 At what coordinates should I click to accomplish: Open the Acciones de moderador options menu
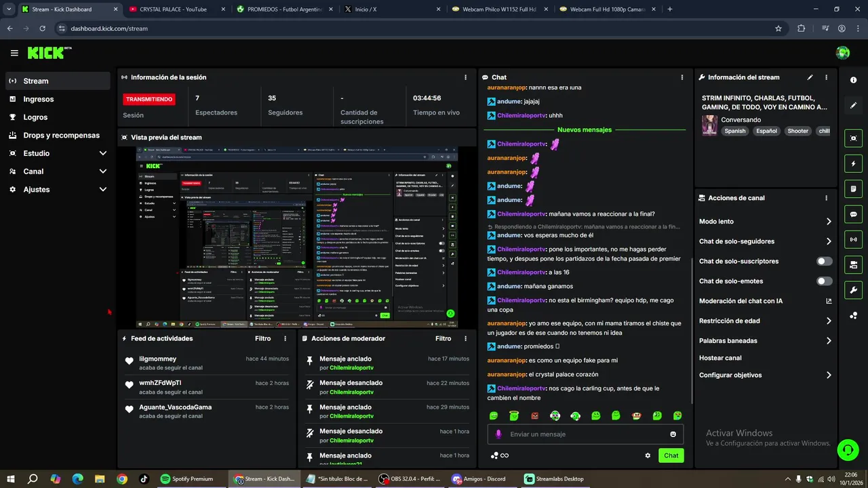click(465, 338)
